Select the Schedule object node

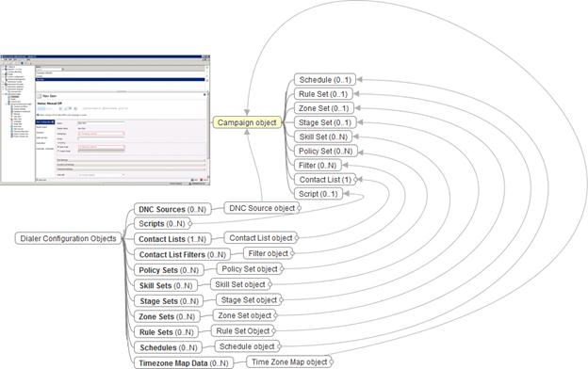[x=247, y=346]
